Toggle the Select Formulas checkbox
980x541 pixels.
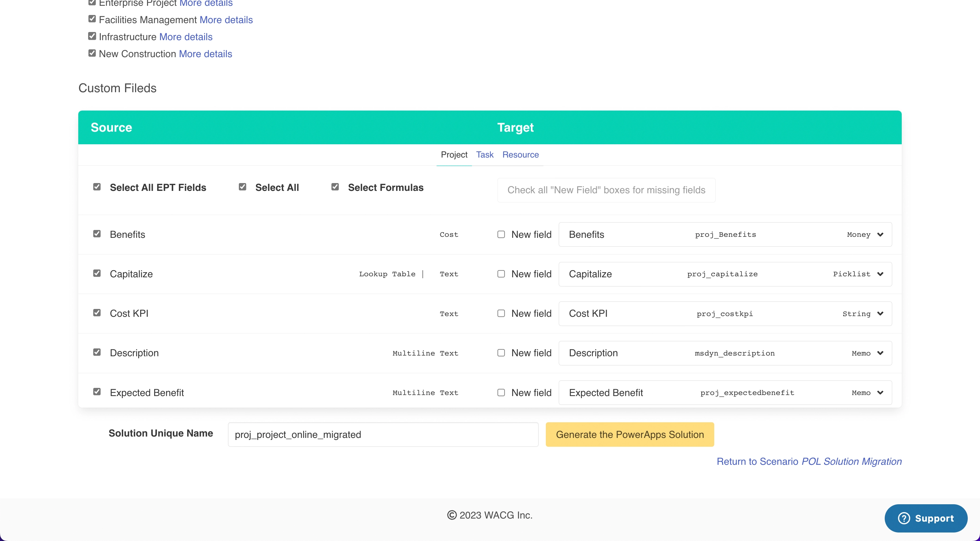(x=335, y=187)
